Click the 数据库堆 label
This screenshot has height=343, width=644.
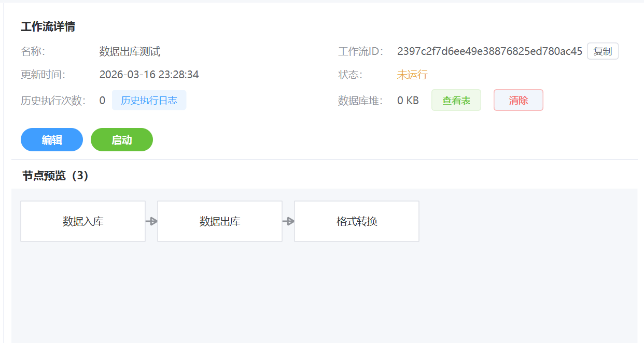coord(360,101)
